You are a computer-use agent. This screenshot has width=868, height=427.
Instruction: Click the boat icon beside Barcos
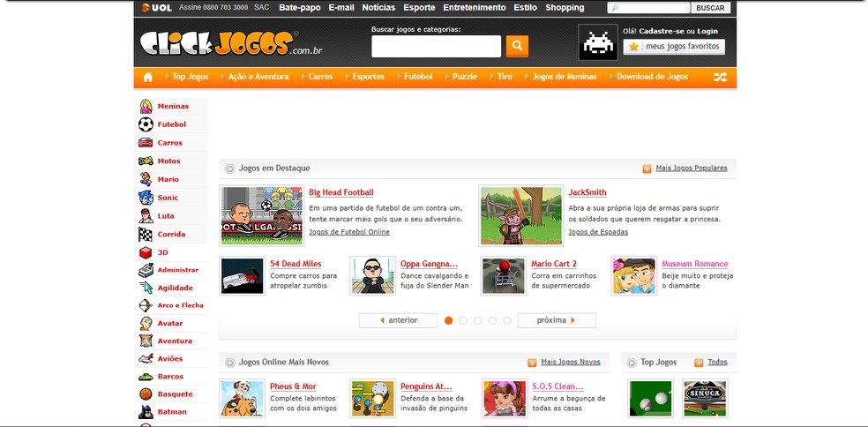pos(146,377)
